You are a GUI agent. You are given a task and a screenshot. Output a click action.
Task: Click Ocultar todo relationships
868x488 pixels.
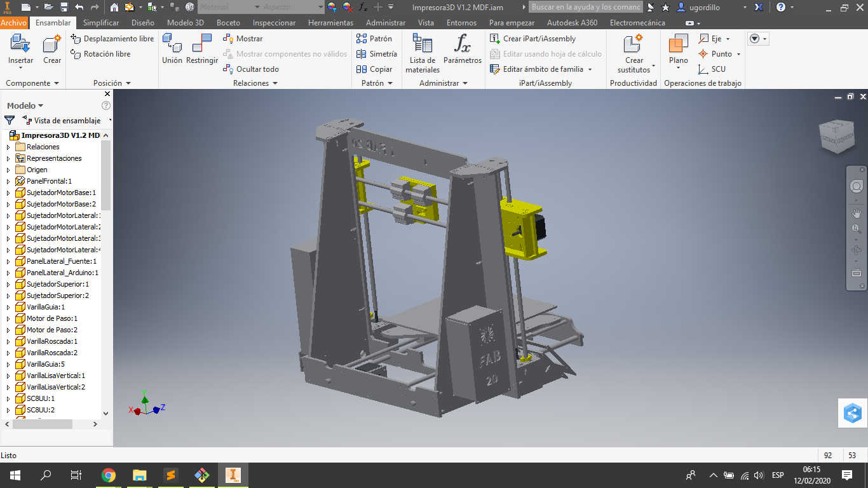point(251,69)
